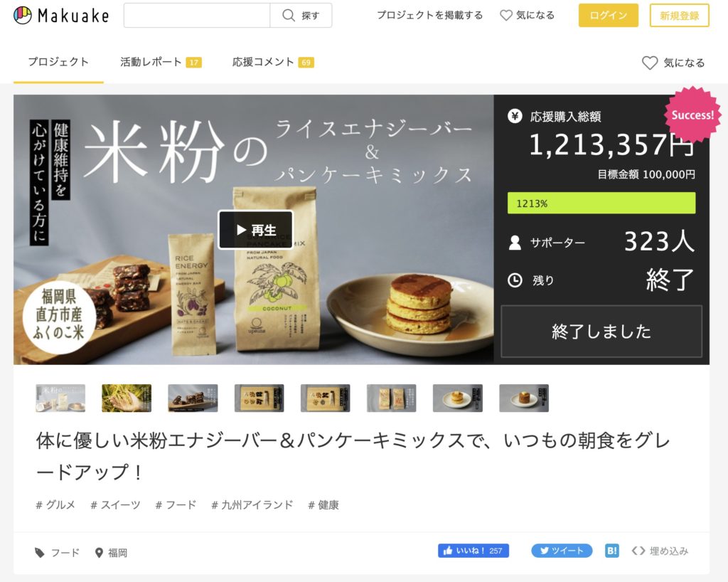Open 埋め込み embed code icon
This screenshot has height=582, width=728.
point(638,551)
